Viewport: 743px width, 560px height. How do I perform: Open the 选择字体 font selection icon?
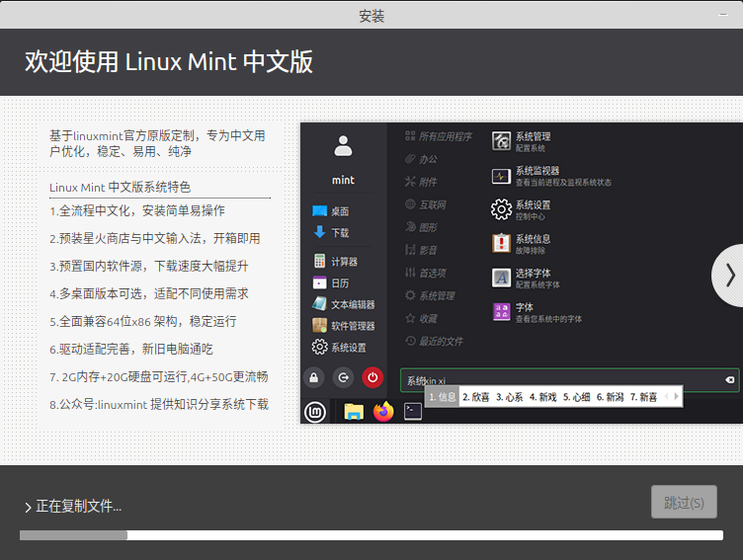501,278
